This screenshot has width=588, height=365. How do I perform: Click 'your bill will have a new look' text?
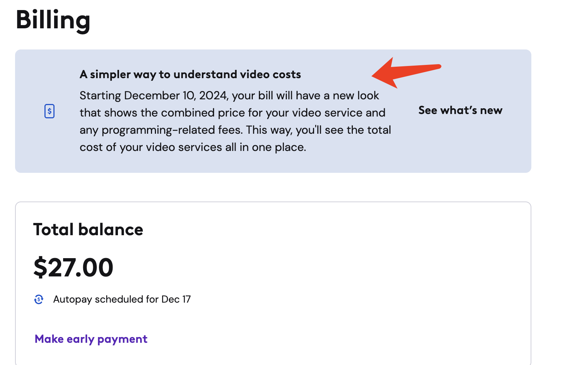pyautogui.click(x=305, y=96)
